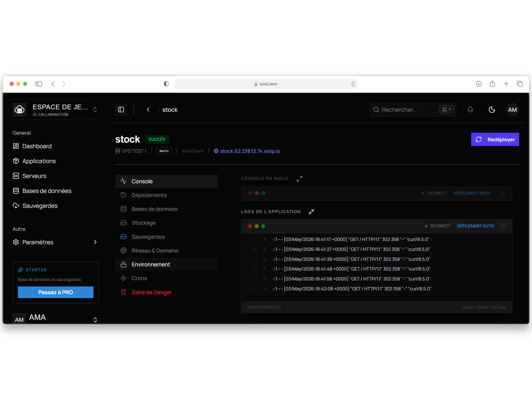Click the VPS TEST 1 server label

131,151
